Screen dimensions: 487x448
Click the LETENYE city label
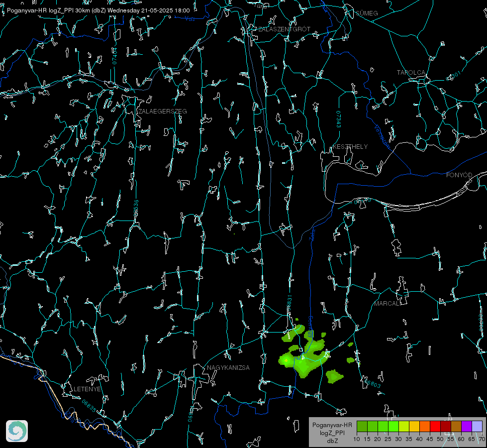pos(87,389)
